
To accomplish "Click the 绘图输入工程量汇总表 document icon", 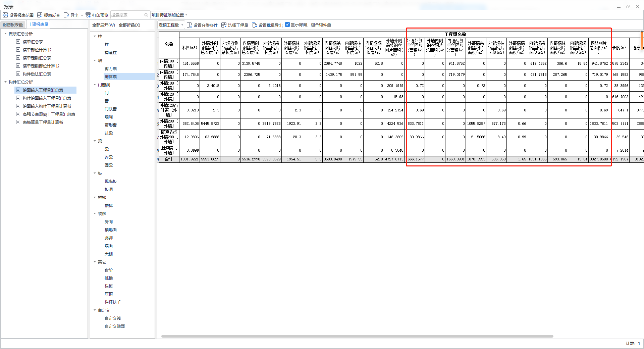I will (18, 90).
